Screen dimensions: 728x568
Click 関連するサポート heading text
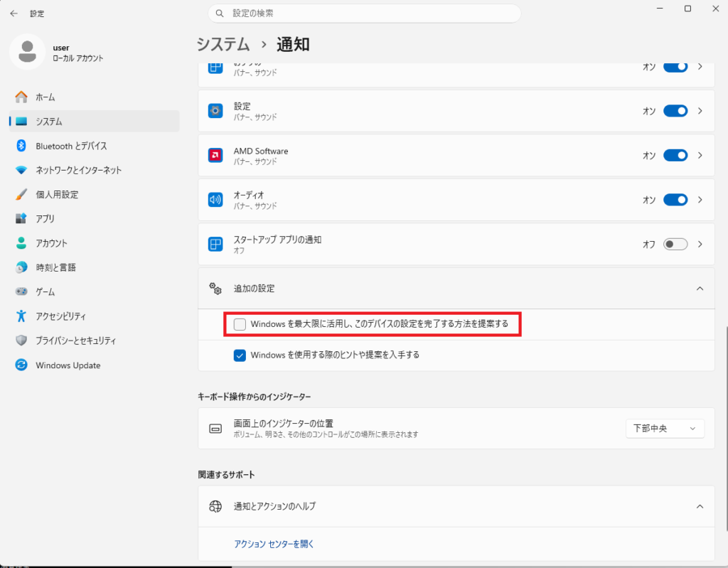(x=227, y=475)
